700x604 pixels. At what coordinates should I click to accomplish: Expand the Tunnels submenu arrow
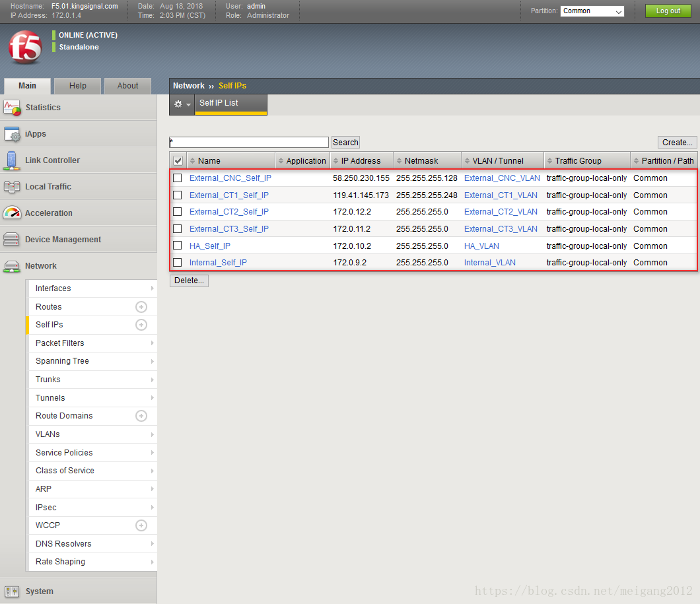click(153, 398)
